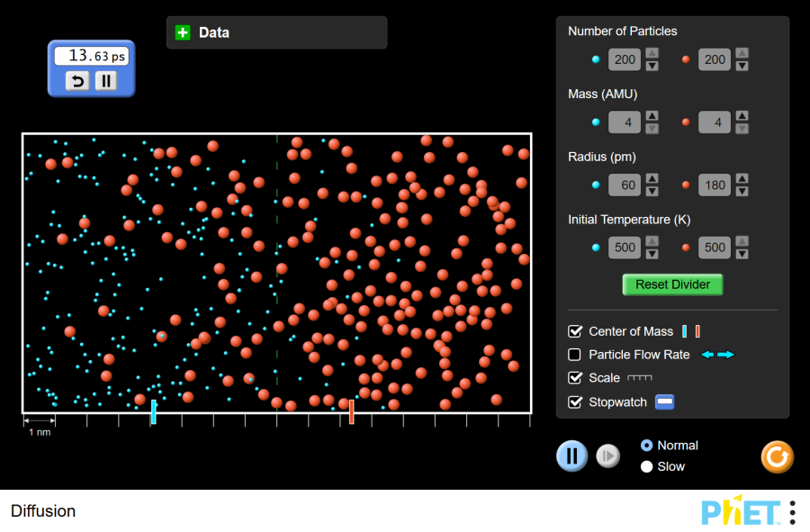Click the particle flow rate arrows icon
Image resolution: width=810 pixels, height=532 pixels.
coord(717,355)
